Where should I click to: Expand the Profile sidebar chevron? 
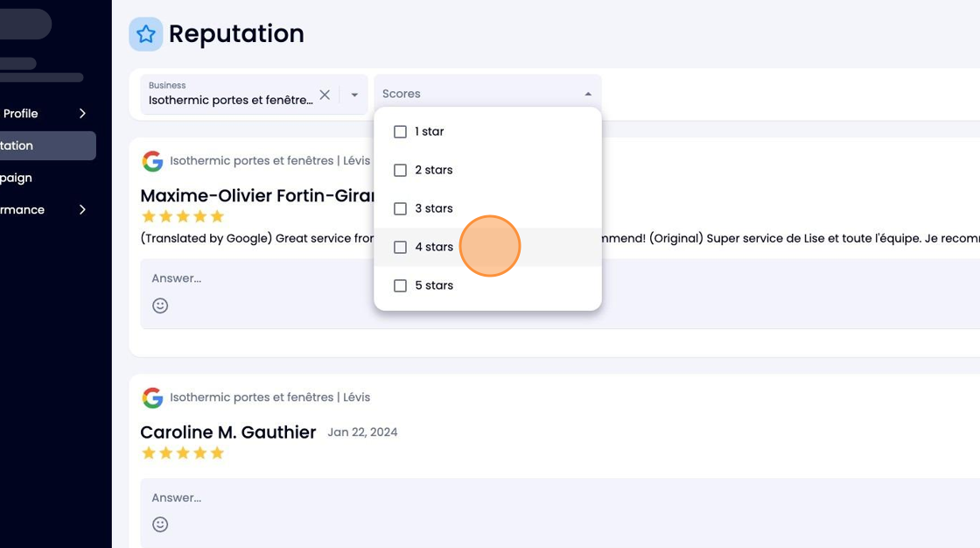click(x=82, y=113)
